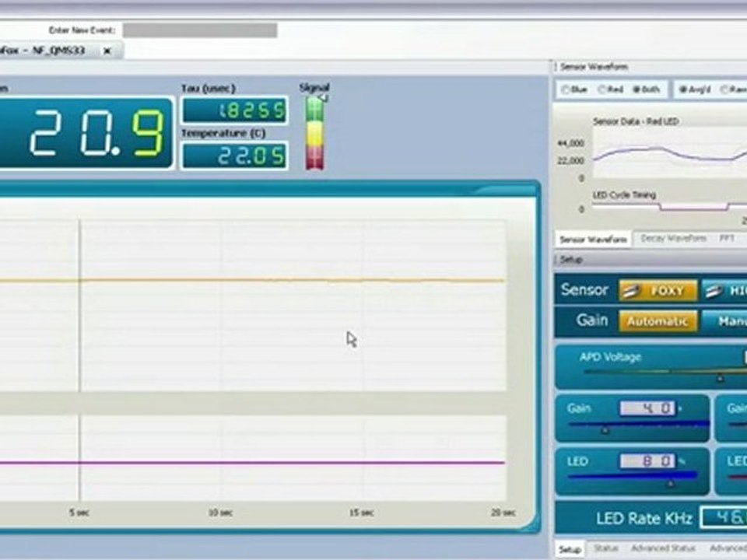Choose the FOXY sensor button
The height and width of the screenshot is (560, 747).
(658, 290)
